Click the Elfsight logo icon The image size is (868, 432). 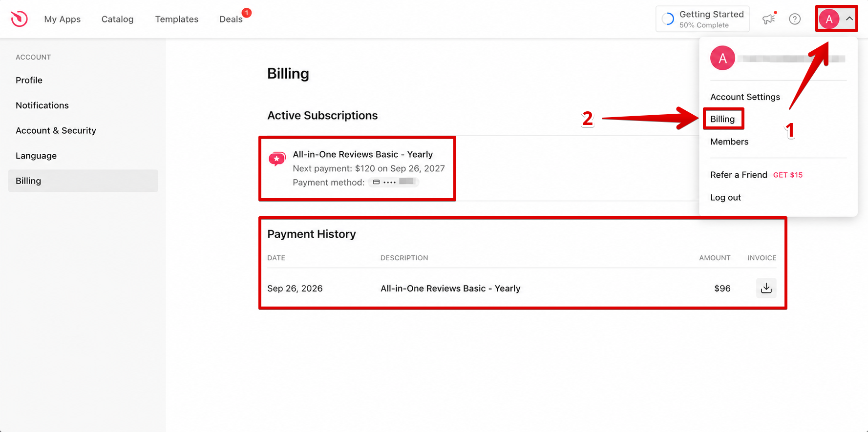[x=20, y=19]
